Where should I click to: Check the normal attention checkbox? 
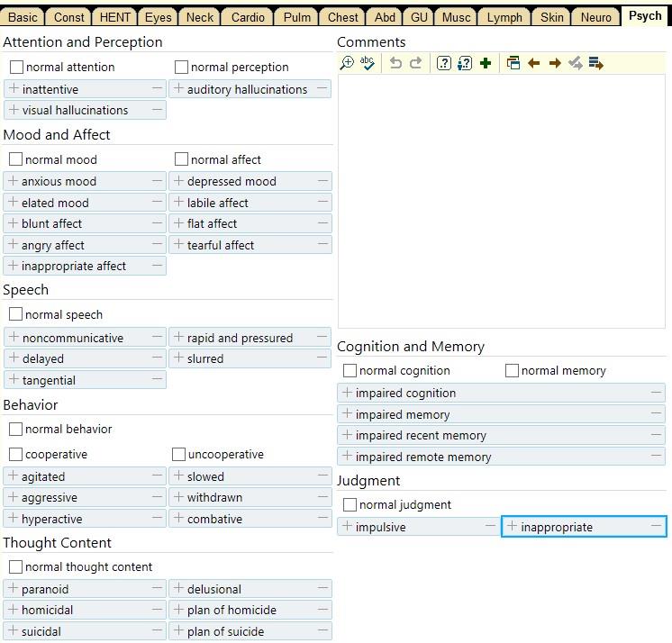click(16, 67)
